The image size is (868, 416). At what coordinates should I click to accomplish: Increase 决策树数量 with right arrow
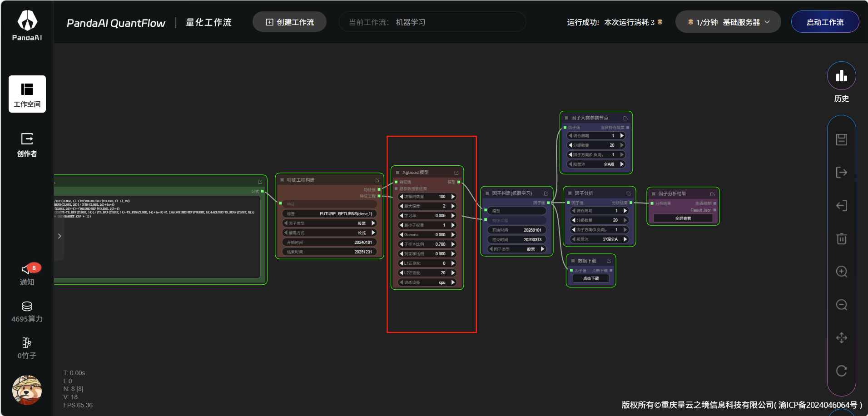[x=453, y=197]
